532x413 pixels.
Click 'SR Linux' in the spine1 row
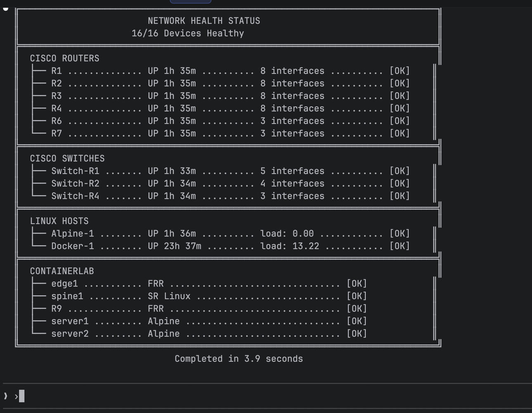point(169,296)
